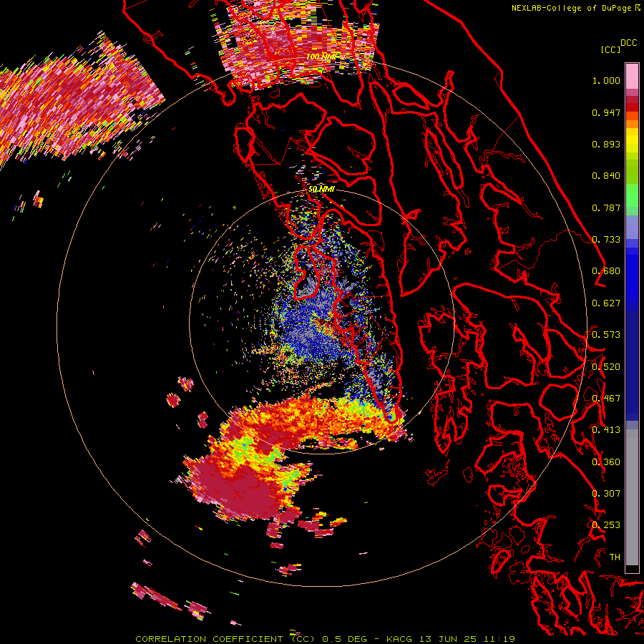Click the 0.413 color scale value

[x=606, y=430]
